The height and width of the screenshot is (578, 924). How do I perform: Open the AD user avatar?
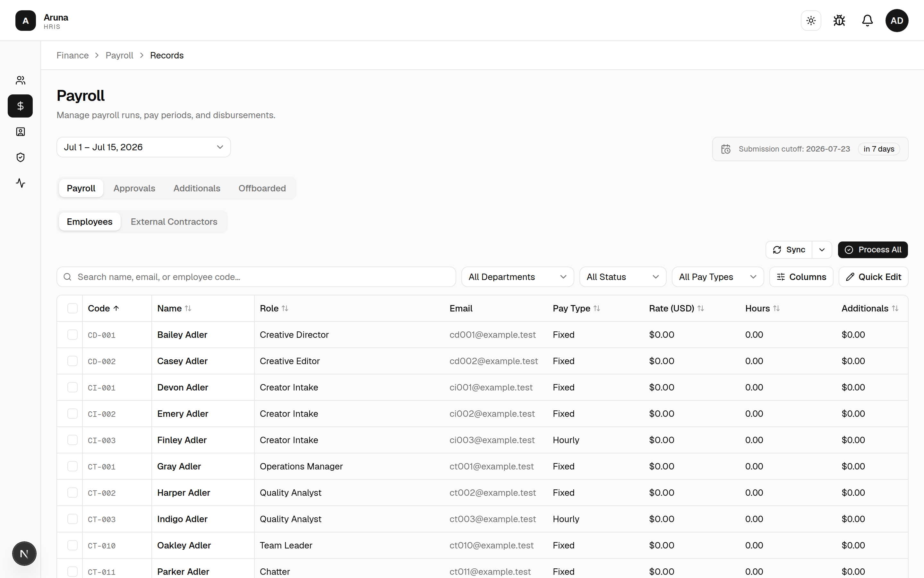(x=897, y=21)
